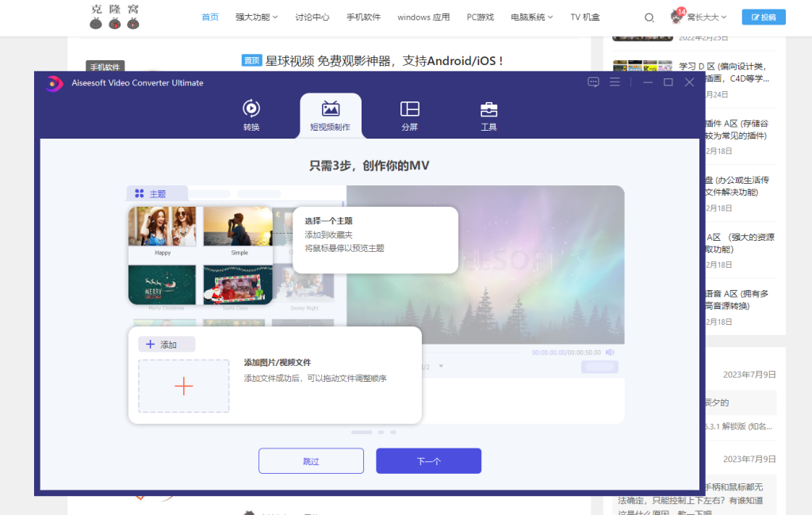This screenshot has height=515, width=812.
Task: Click the 添加 add files button
Action: 167,344
